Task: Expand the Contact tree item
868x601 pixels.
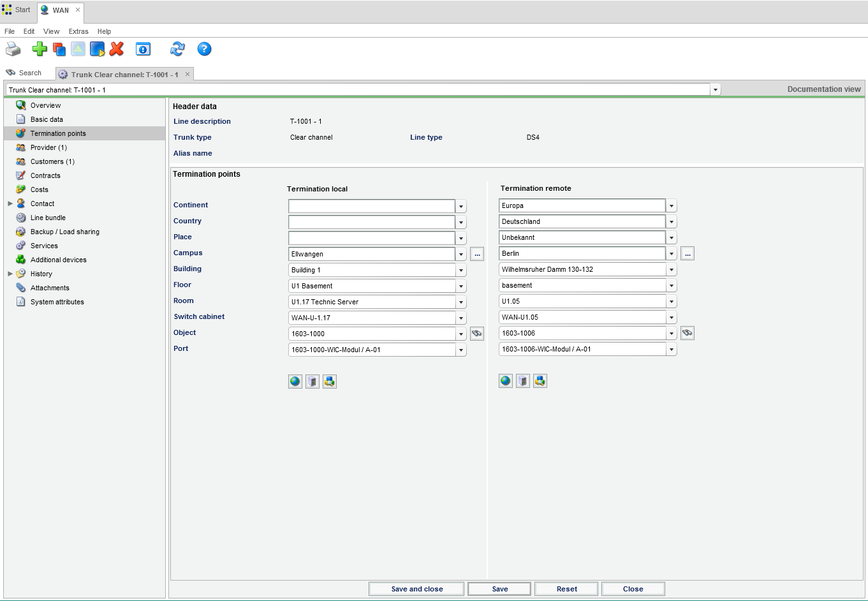Action: (x=10, y=204)
